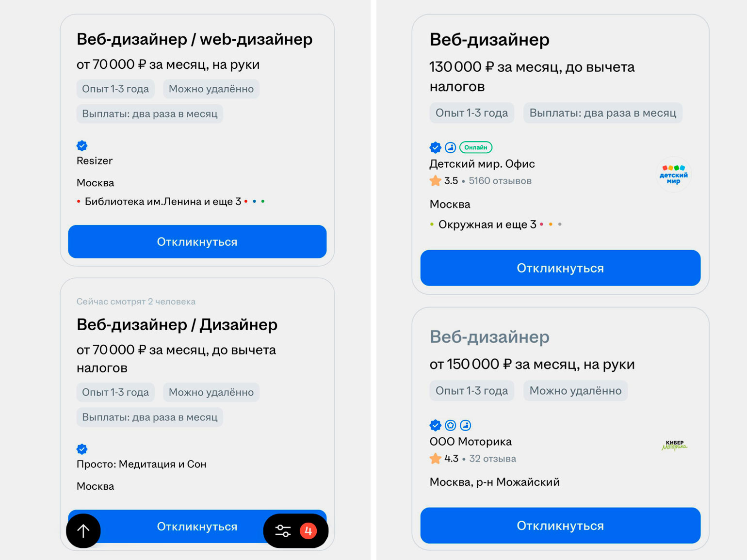Viewport: 747px width, 560px height.
Task: Click the Можно удалённо tag on Моторика card
Action: point(575,391)
